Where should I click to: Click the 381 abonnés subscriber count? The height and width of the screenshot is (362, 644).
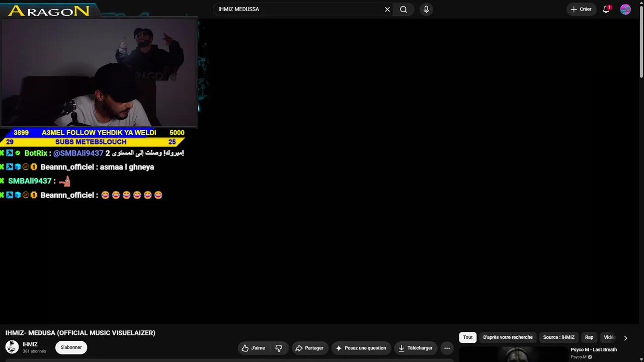(34, 351)
